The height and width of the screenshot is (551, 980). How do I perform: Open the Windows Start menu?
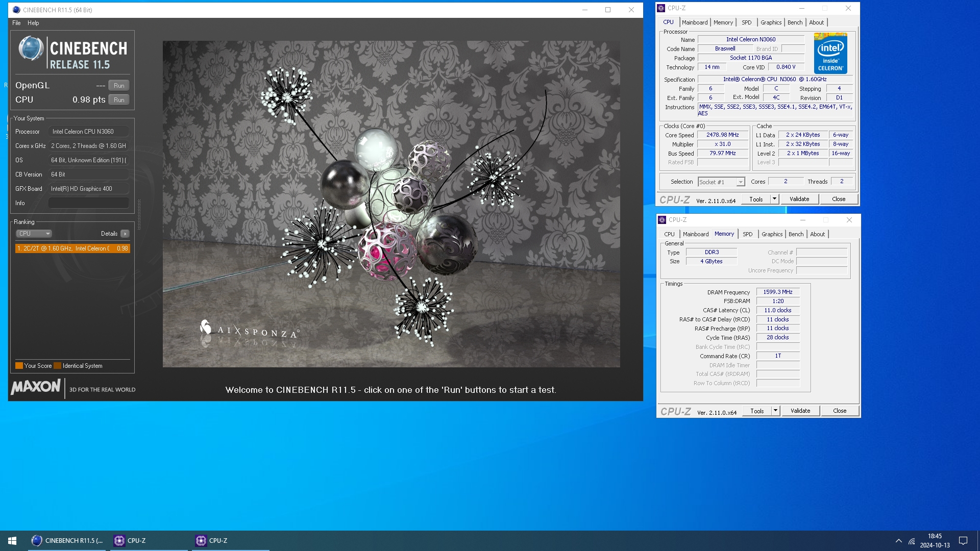pos(12,541)
